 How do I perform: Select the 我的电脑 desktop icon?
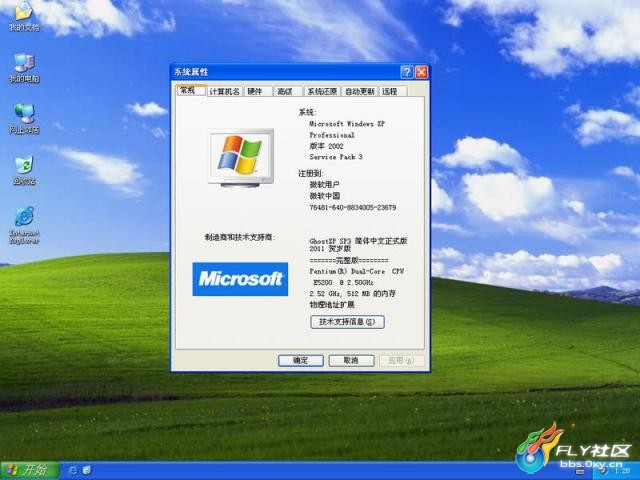click(x=24, y=68)
